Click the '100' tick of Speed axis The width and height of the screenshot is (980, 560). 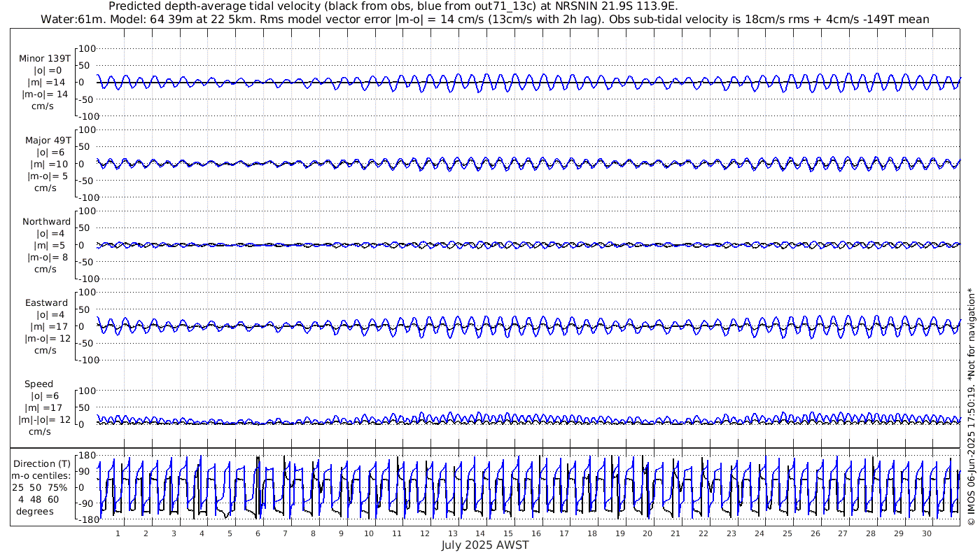pyautogui.click(x=87, y=391)
